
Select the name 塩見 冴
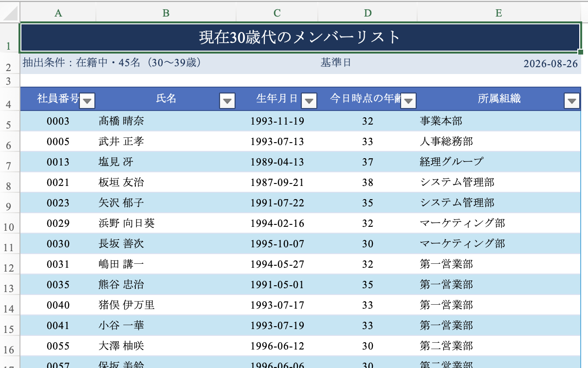[116, 162]
